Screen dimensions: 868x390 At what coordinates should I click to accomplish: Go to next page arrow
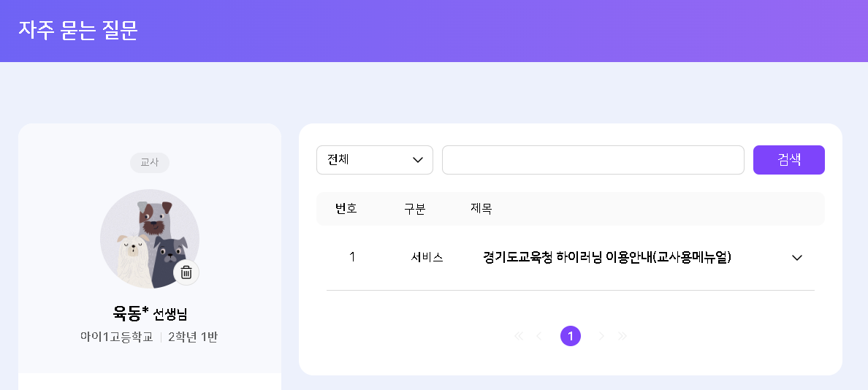coord(601,336)
